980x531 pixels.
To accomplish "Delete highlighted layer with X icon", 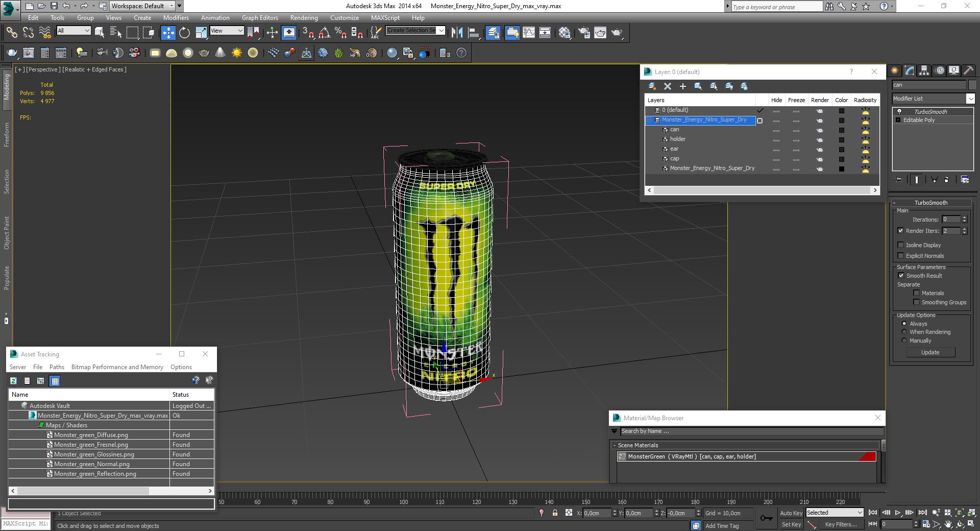I will [x=668, y=86].
